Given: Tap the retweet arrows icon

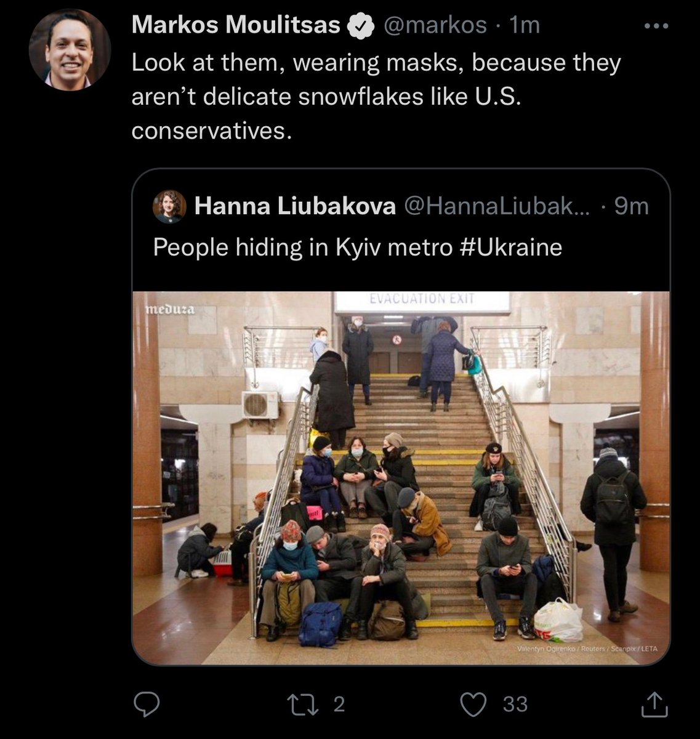Looking at the screenshot, I should point(305,704).
